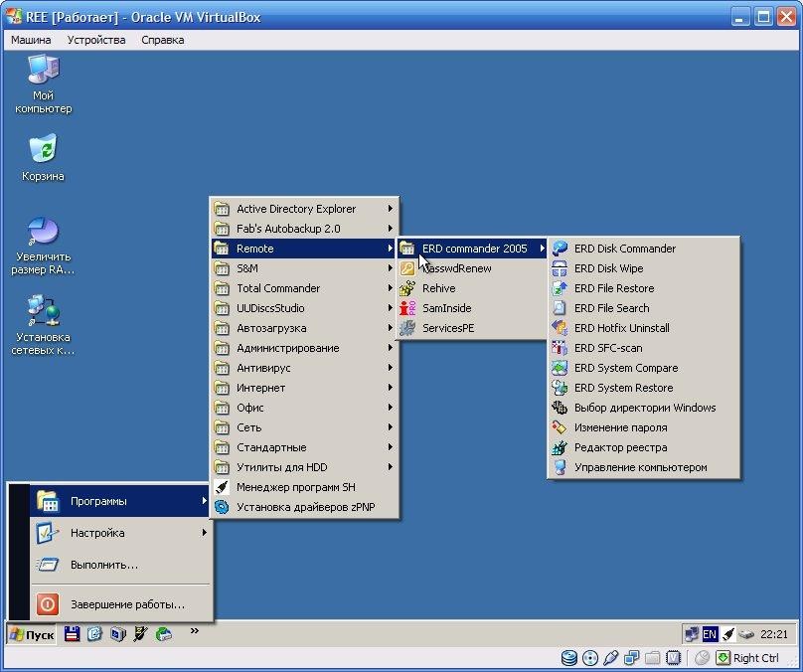Show more quick launch items with » chevron

(x=195, y=631)
